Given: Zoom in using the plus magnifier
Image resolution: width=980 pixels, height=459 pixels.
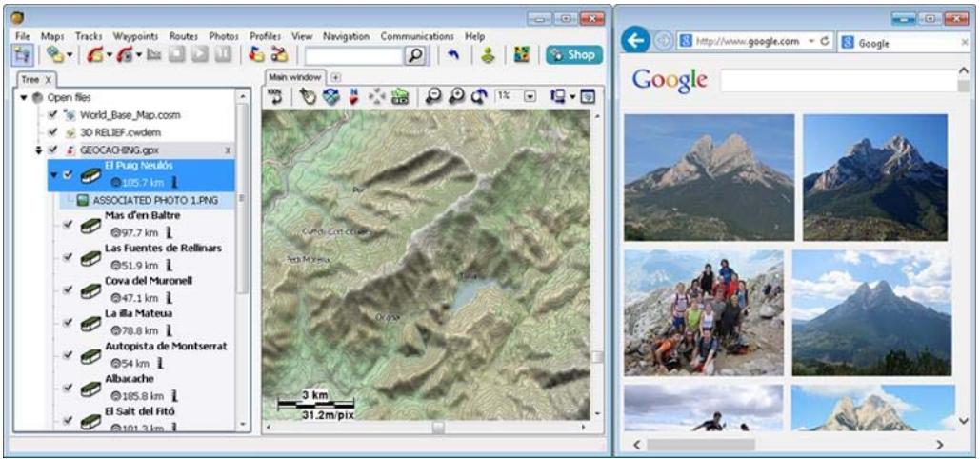Looking at the screenshot, I should (455, 96).
